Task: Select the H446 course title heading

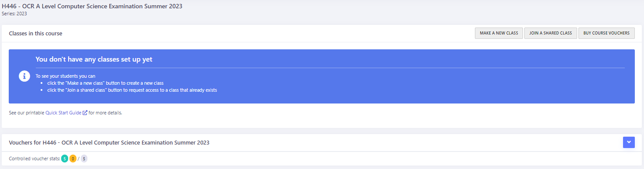Action: click(x=92, y=6)
